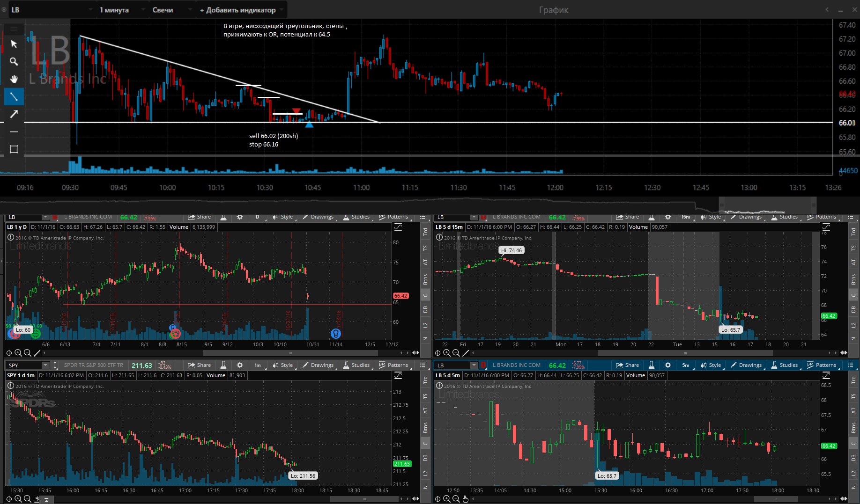This screenshot has height=504, width=860.
Task: Open Studies menu in LB daily chart
Action: click(356, 217)
